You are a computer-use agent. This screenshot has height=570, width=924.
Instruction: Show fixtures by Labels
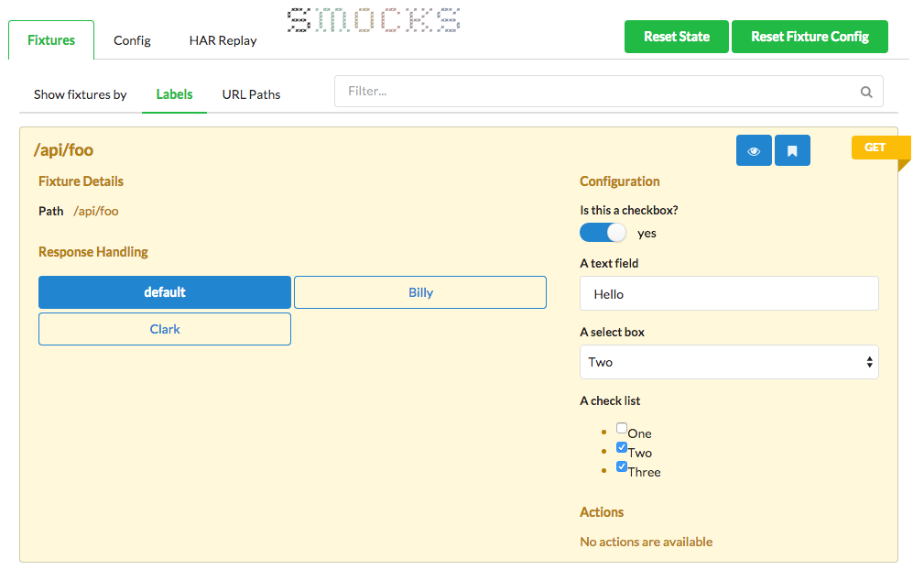coord(174,94)
